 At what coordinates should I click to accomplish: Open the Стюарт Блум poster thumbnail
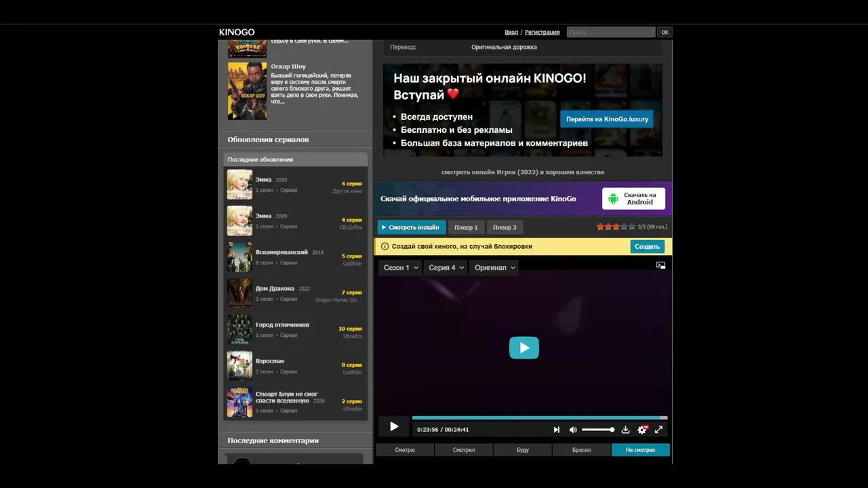[239, 402]
